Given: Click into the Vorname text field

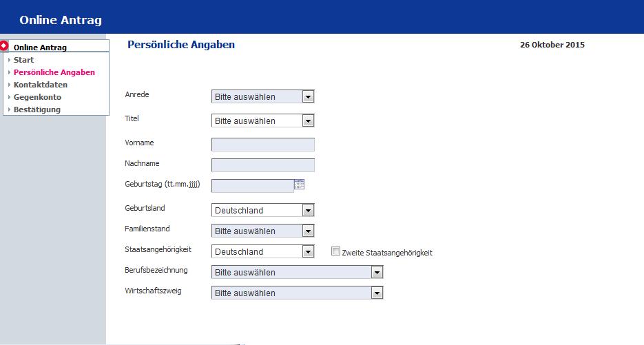Looking at the screenshot, I should coord(263,145).
